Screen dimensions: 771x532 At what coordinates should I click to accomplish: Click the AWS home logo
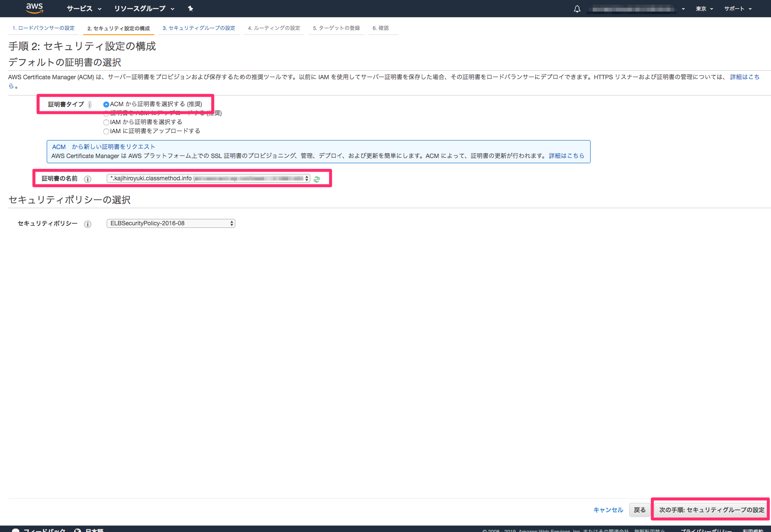(34, 8)
